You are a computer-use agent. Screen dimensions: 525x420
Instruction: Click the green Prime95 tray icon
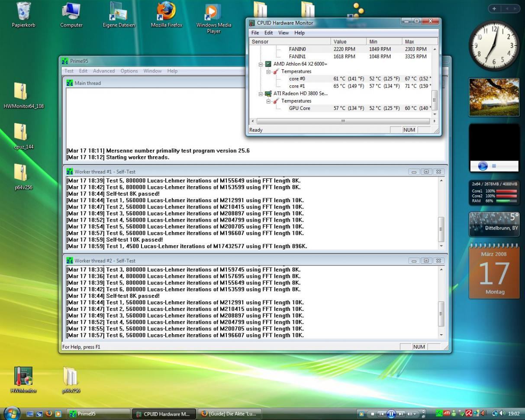[439, 414]
